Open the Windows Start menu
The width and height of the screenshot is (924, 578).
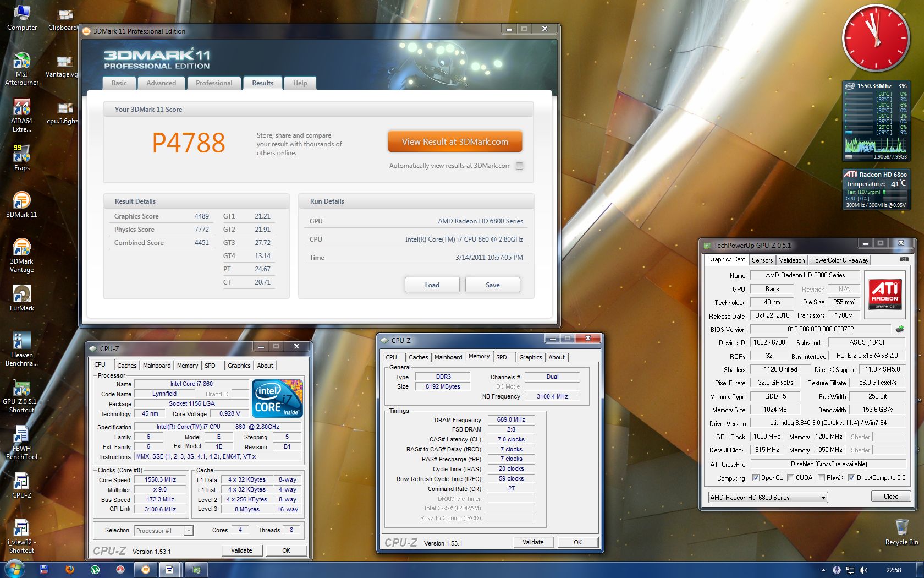(14, 569)
